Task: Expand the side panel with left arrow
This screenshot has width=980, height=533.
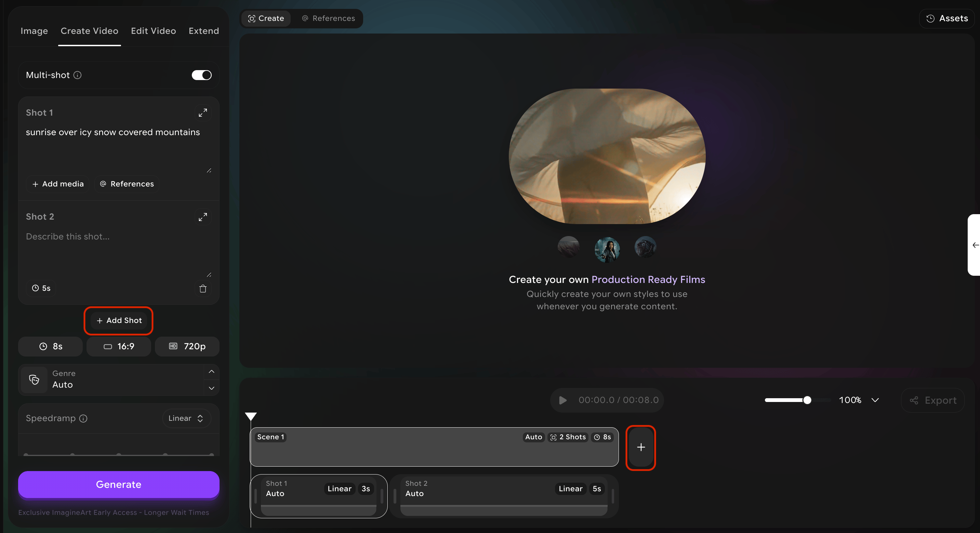Action: (974, 245)
